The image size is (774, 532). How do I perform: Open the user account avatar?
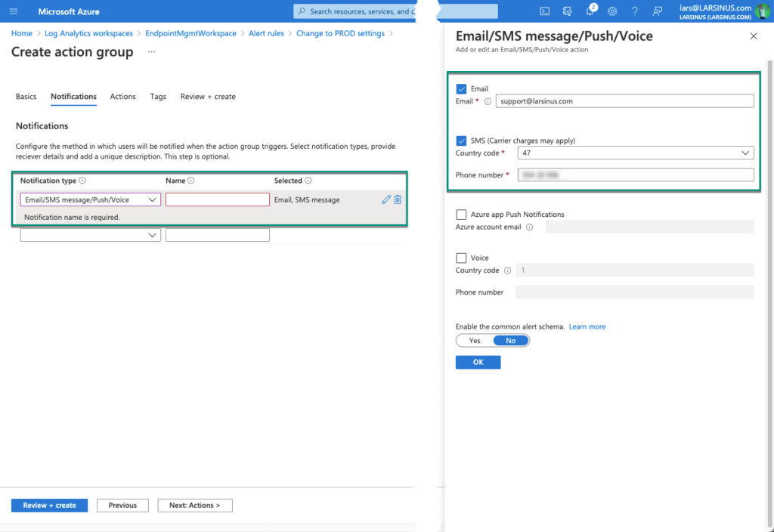763,11
